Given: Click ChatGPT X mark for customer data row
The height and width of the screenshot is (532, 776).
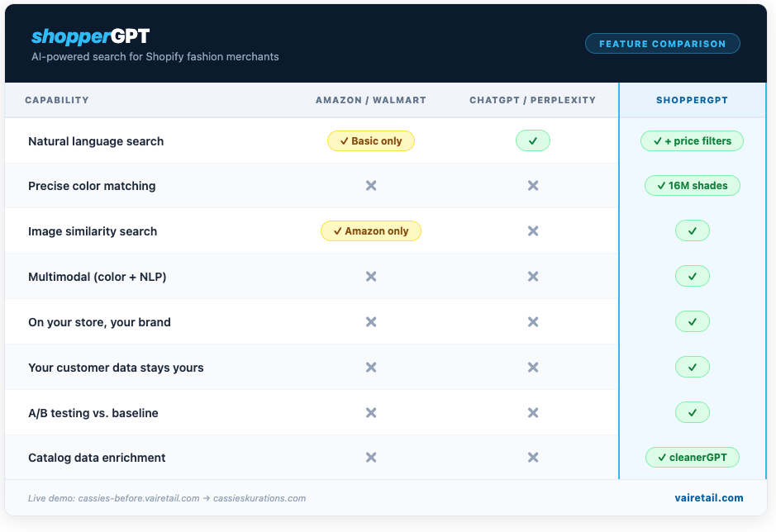Looking at the screenshot, I should [533, 368].
